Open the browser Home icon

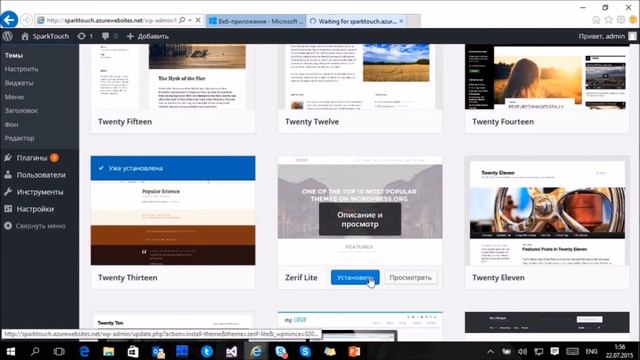(596, 20)
